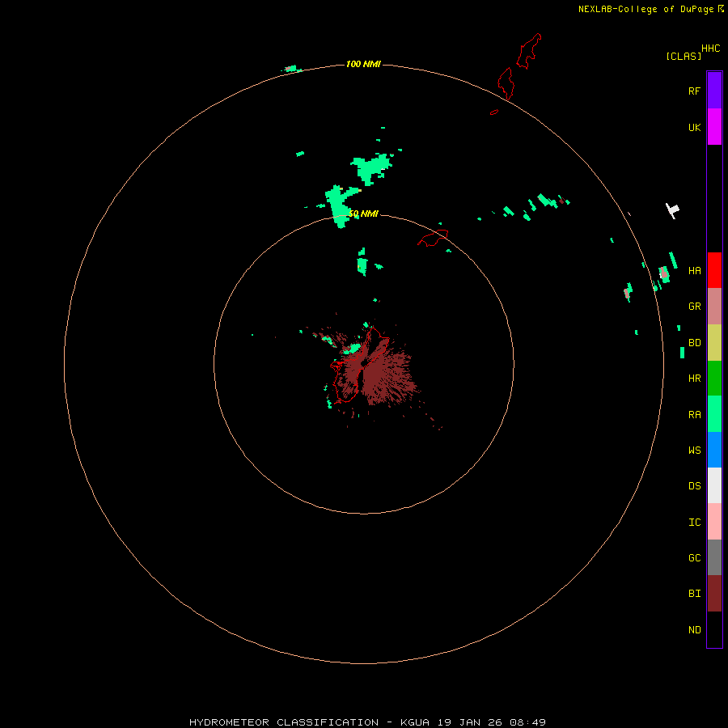Click the 50 NMI range ring label
728x728 pixels.
(363, 214)
